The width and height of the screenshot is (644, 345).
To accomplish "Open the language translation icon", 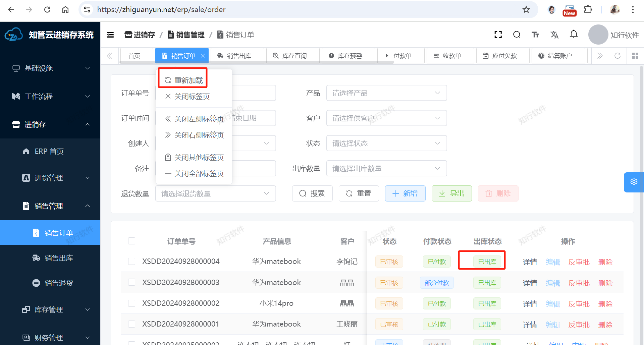I will click(x=554, y=35).
